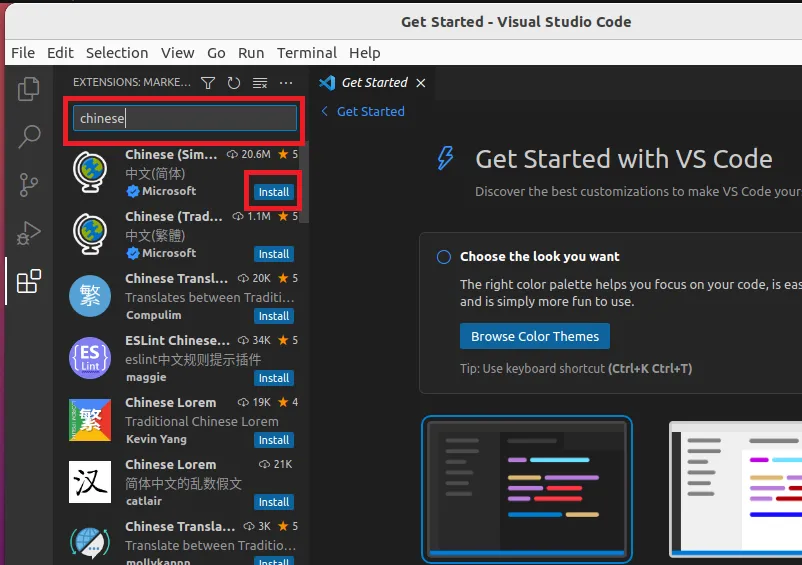This screenshot has width=802, height=565.
Task: Click the Chinese Translation Compulim icon
Action: (90, 296)
